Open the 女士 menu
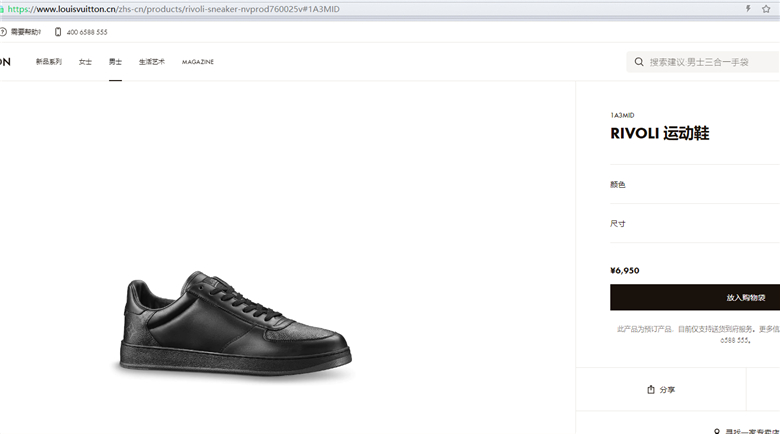The image size is (780, 434). (x=85, y=62)
